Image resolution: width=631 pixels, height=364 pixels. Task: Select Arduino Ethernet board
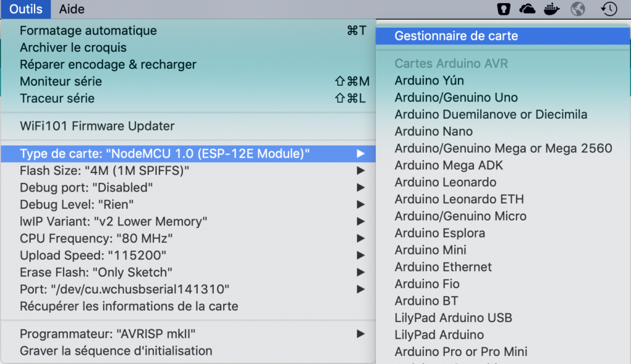coord(503,267)
